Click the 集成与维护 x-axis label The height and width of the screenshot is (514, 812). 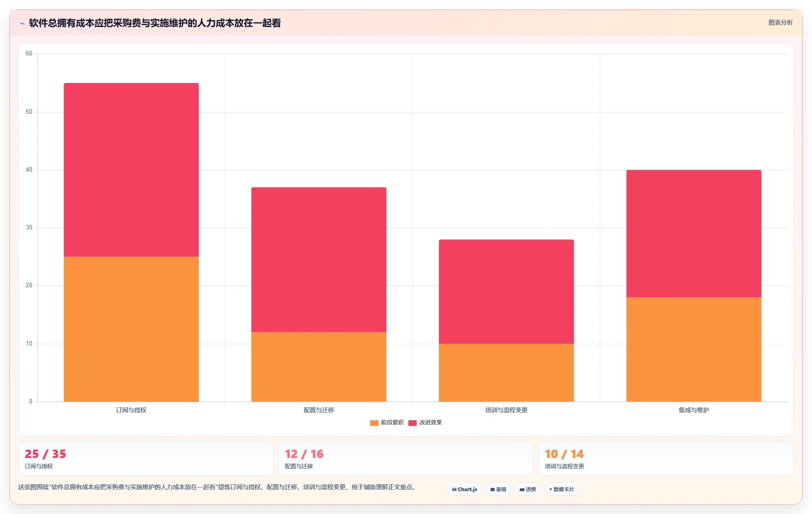(694, 410)
